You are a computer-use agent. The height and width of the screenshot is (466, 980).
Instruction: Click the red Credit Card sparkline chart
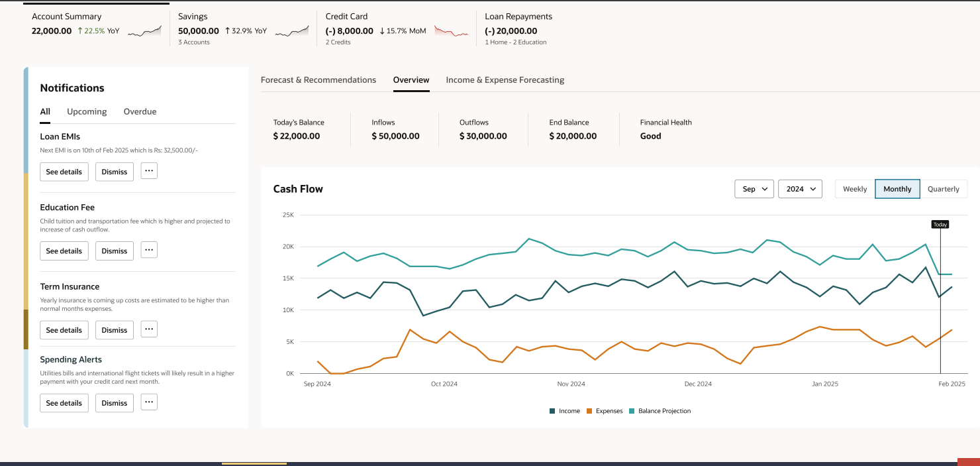pos(451,31)
